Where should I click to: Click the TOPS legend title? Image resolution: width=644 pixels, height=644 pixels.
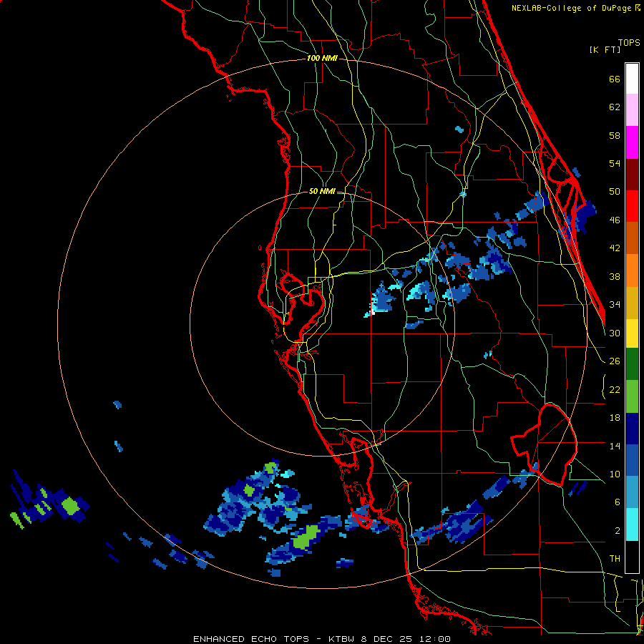click(x=629, y=43)
